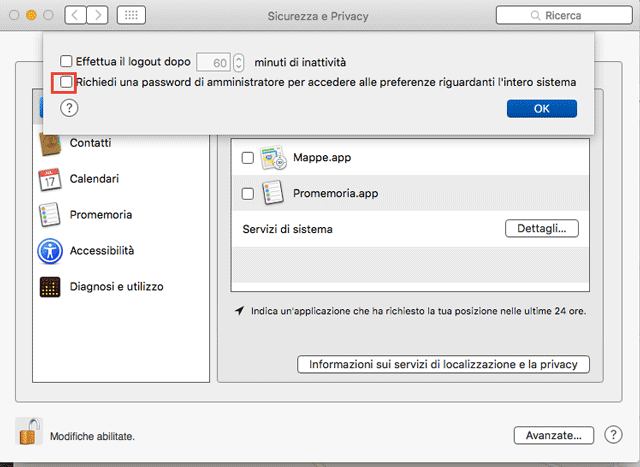Click the blue Accessibilità icon
The width and height of the screenshot is (640, 467).
50,251
